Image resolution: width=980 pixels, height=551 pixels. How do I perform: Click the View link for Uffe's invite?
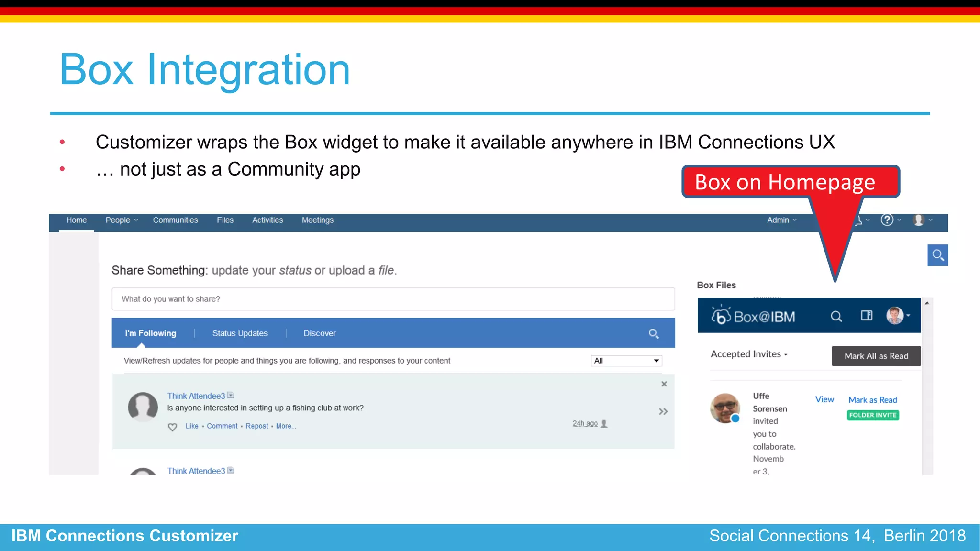[x=824, y=399]
